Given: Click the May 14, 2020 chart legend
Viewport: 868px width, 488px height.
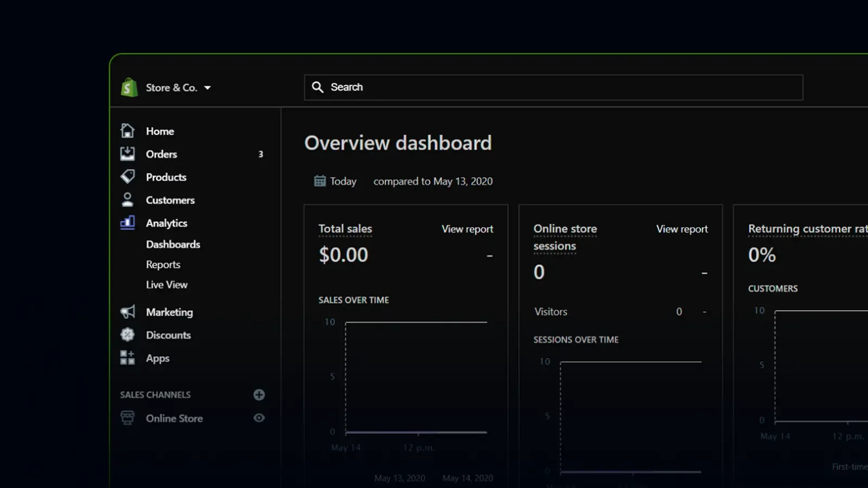Looking at the screenshot, I should [468, 478].
